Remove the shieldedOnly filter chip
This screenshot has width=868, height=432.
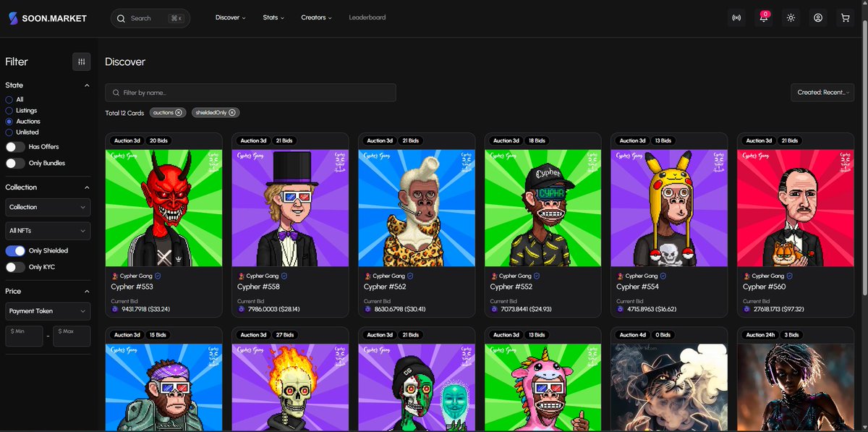tap(232, 113)
